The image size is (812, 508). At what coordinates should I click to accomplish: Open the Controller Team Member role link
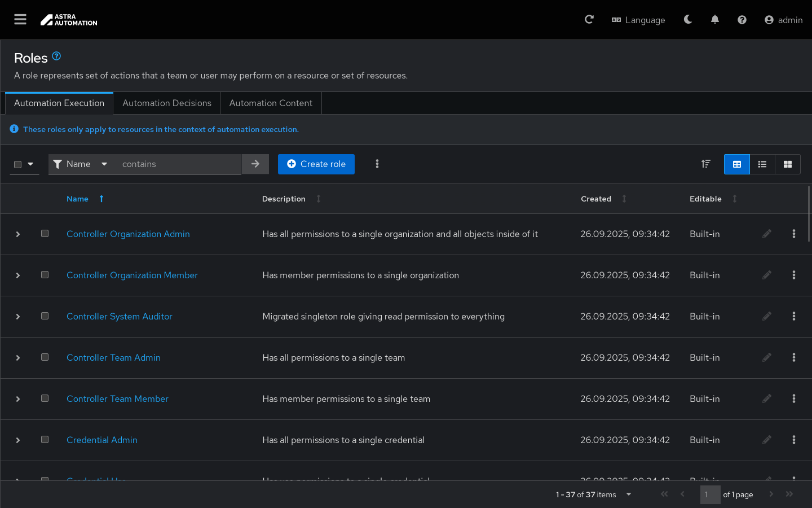tap(117, 399)
